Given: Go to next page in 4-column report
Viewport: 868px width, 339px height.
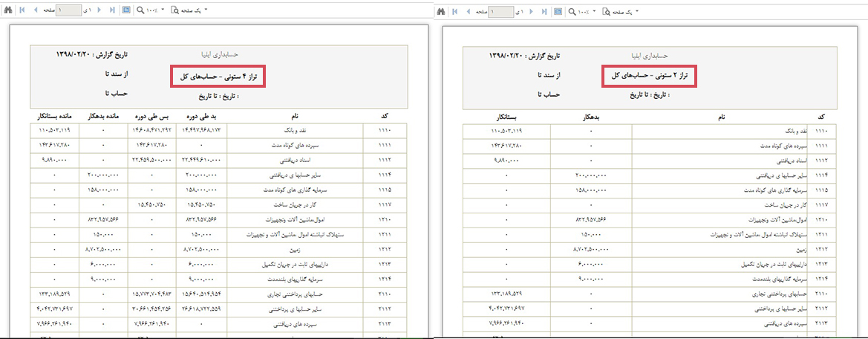Looking at the screenshot, I should [99, 10].
